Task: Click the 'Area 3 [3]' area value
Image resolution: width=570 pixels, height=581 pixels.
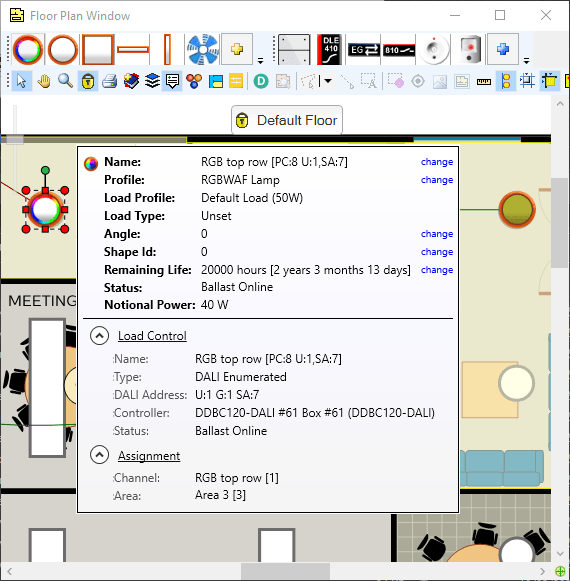Action: click(x=220, y=495)
